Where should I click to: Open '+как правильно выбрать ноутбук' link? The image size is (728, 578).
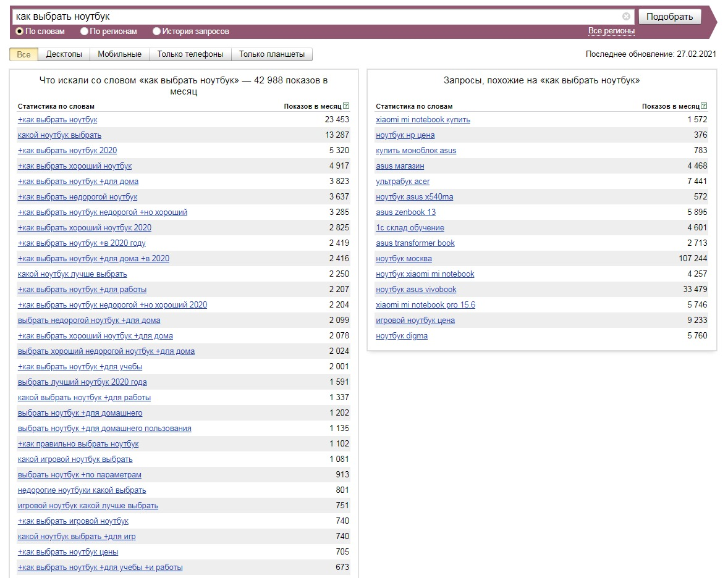click(x=78, y=444)
